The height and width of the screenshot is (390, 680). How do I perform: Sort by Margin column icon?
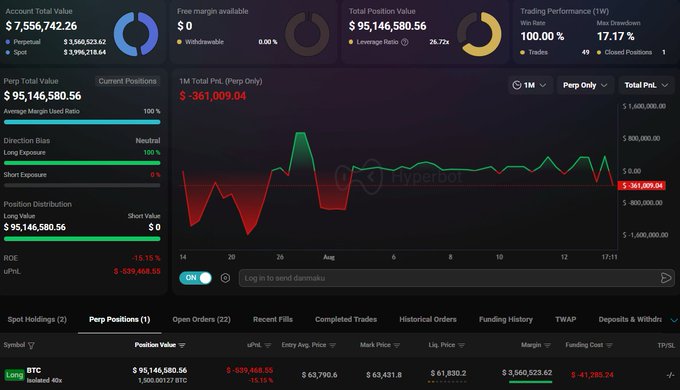547,345
